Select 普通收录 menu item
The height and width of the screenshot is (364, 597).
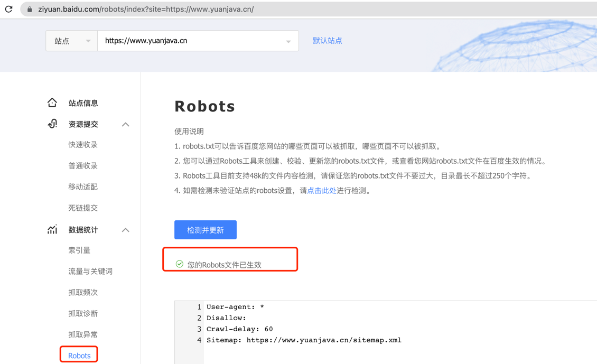pyautogui.click(x=83, y=166)
